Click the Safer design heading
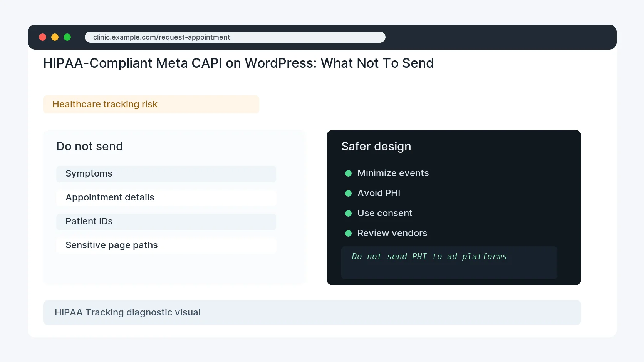The width and height of the screenshot is (644, 362). pyautogui.click(x=376, y=147)
